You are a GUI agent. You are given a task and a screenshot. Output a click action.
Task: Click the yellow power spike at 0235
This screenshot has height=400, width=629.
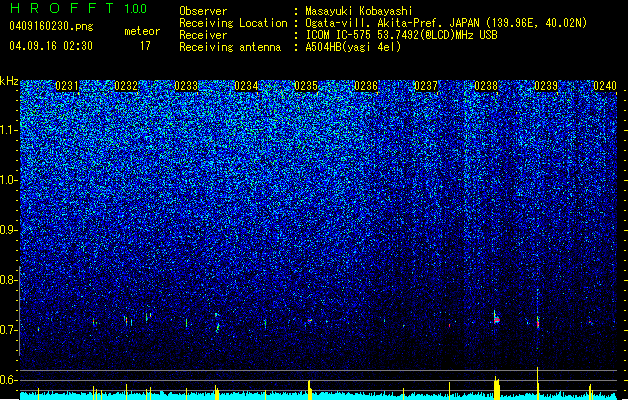tap(310, 390)
